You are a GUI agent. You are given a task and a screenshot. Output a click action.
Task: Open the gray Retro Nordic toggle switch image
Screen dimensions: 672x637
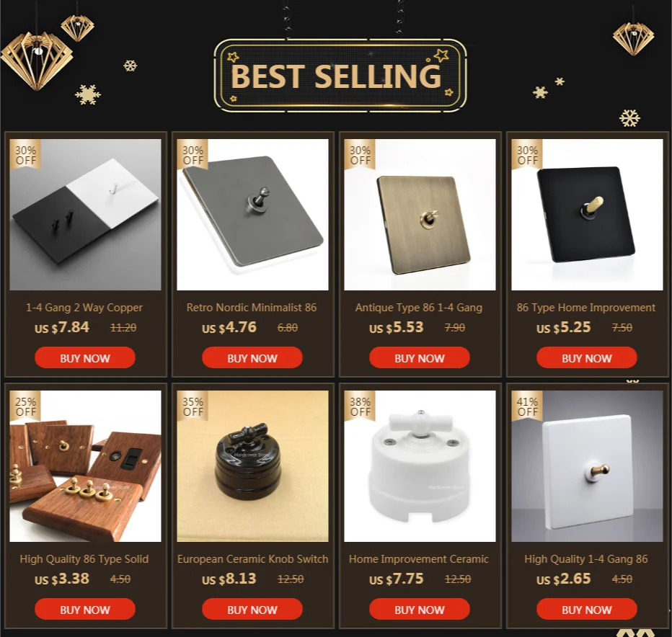click(x=252, y=215)
